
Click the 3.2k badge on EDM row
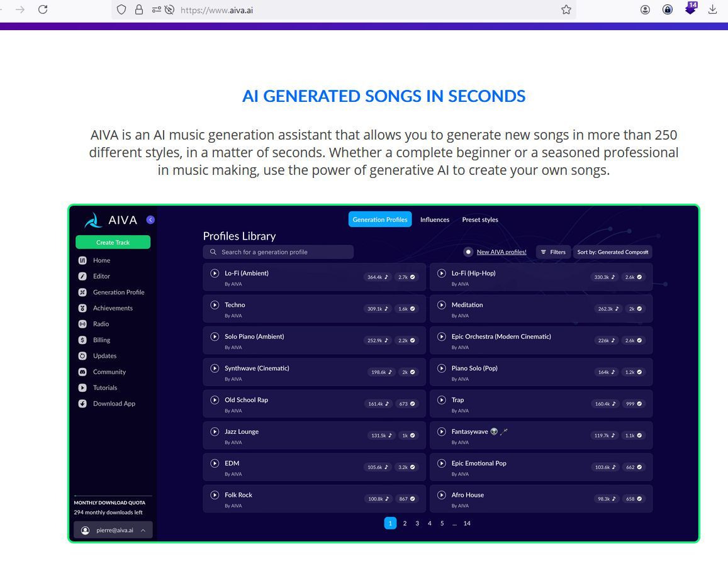pos(406,467)
